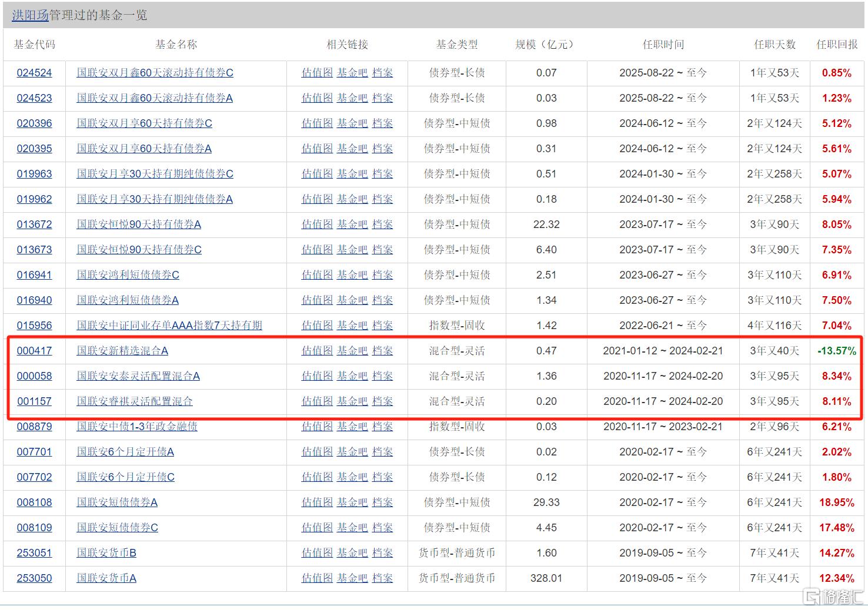Select the -13.57% return value

[x=837, y=351]
